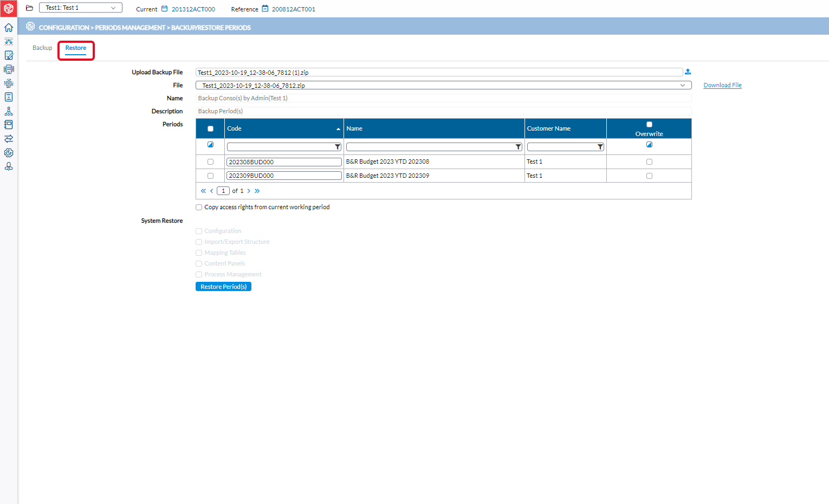This screenshot has width=829, height=504.
Task: Go to last page of periods grid
Action: tap(257, 191)
